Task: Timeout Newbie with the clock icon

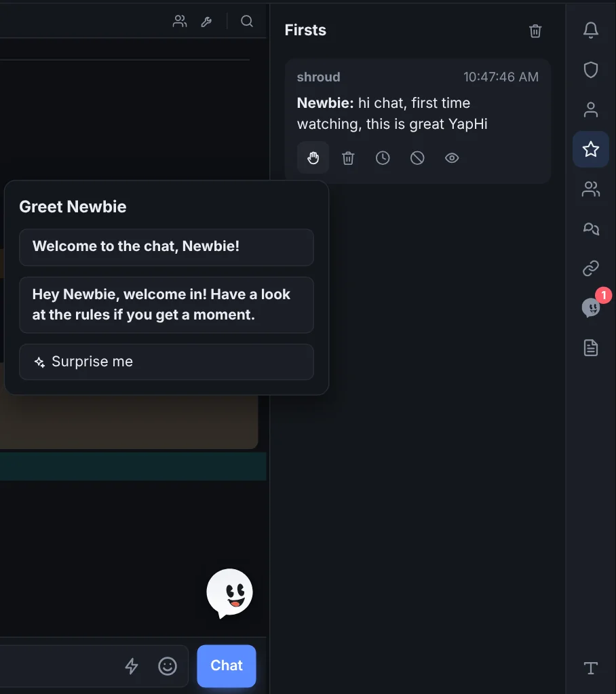Action: coord(383,158)
